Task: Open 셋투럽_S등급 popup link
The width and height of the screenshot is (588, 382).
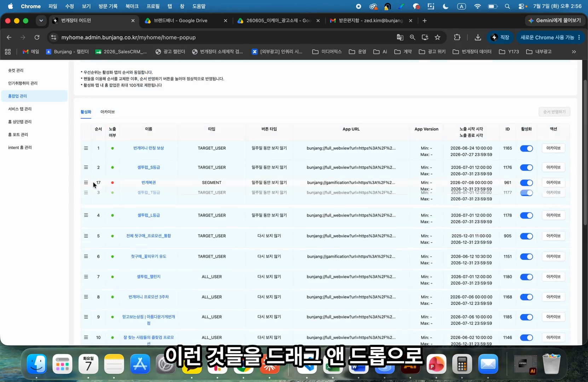Action: [149, 167]
